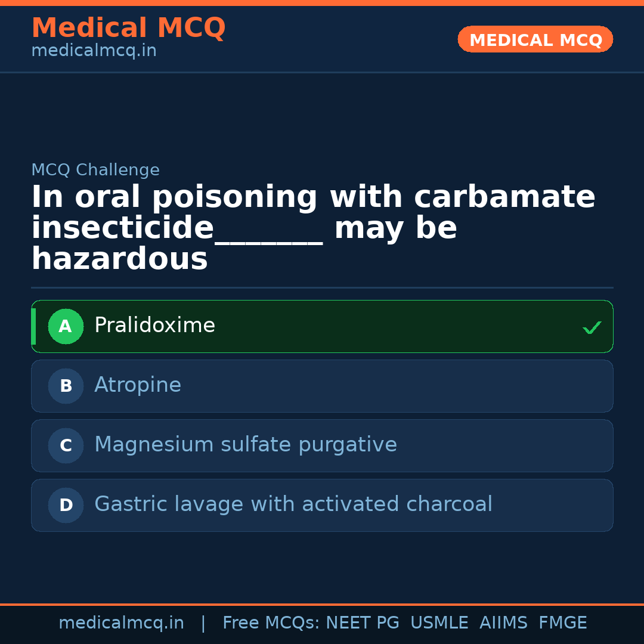Choose the Atropine answer option

pos(138,385)
